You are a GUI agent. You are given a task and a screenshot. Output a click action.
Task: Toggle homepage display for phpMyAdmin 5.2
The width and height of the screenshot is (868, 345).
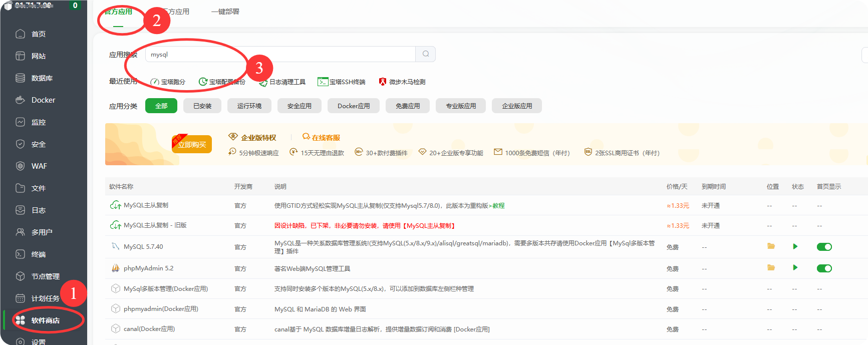(824, 268)
